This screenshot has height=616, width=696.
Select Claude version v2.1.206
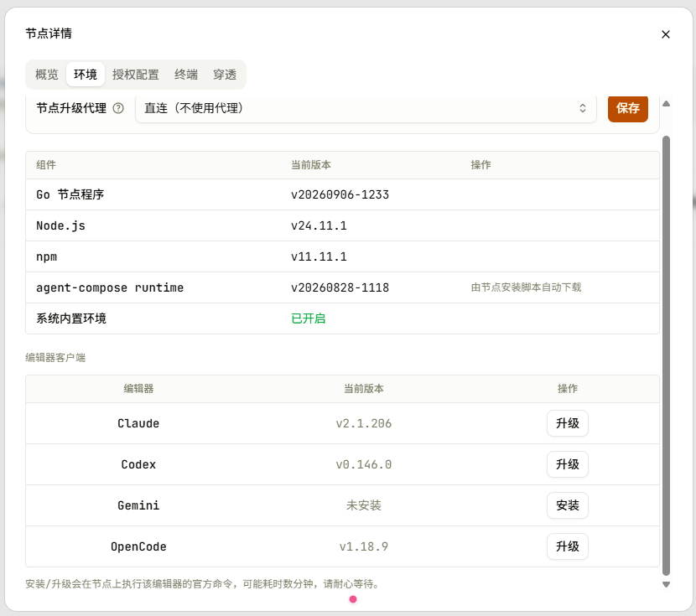(x=364, y=423)
